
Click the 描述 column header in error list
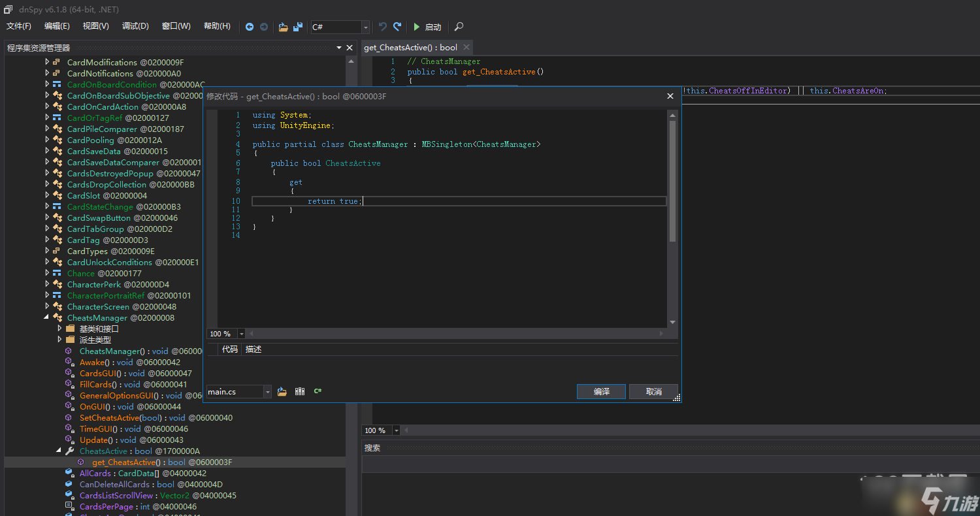253,349
